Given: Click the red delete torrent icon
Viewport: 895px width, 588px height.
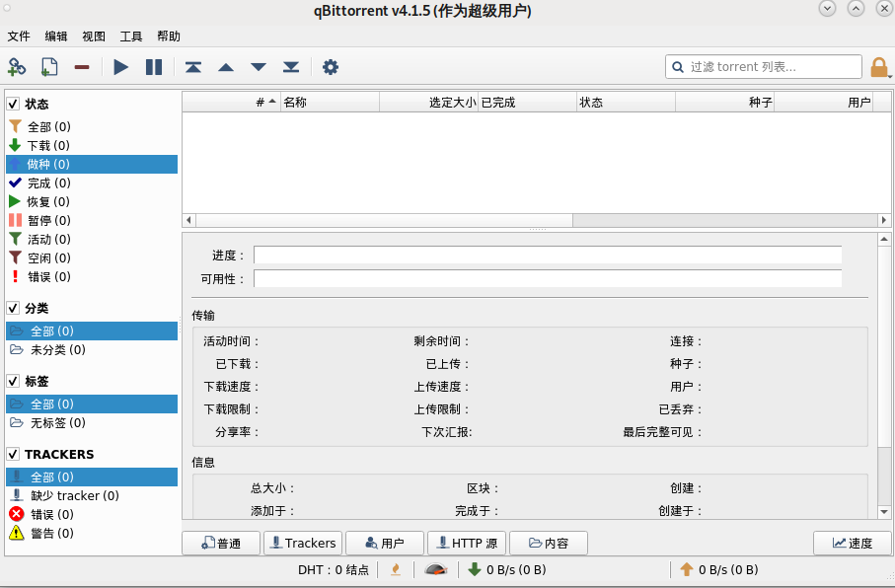Looking at the screenshot, I should click(x=82, y=67).
